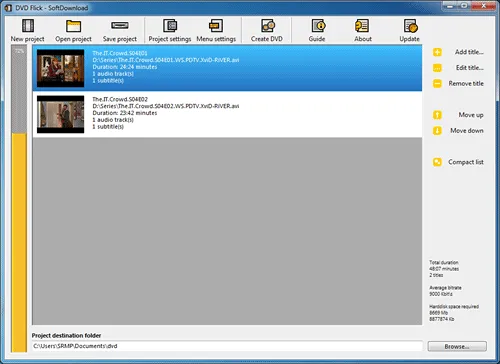Screen dimensions: 500x364
Task: Click the Move down label
Action: 467,131
